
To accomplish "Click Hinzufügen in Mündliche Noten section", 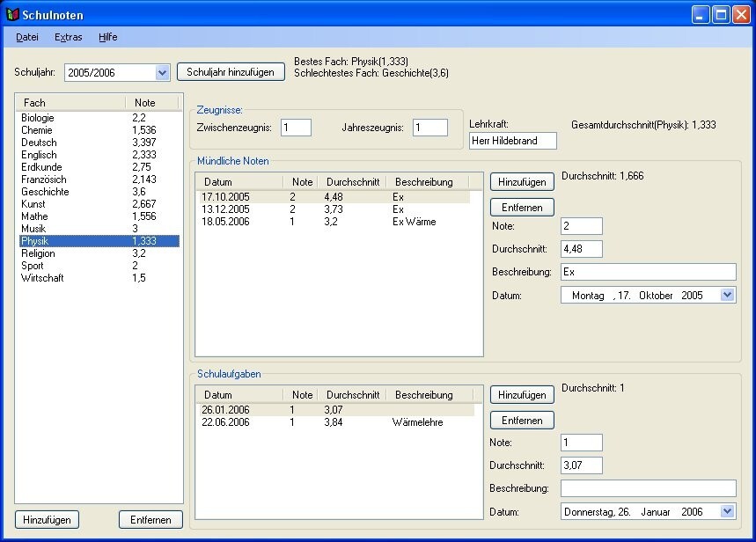I will 522,182.
